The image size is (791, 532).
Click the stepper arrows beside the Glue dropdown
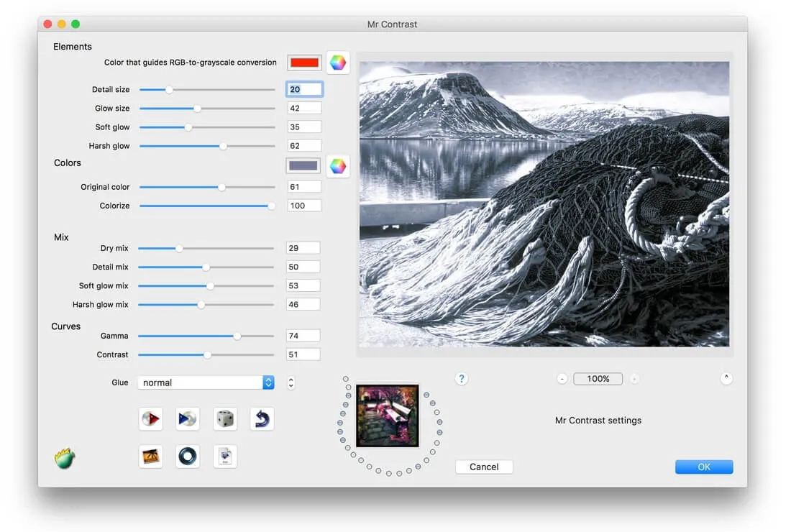pyautogui.click(x=291, y=382)
